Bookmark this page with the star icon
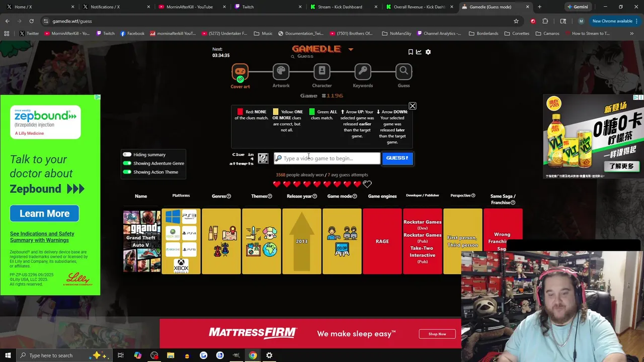 (x=516, y=21)
